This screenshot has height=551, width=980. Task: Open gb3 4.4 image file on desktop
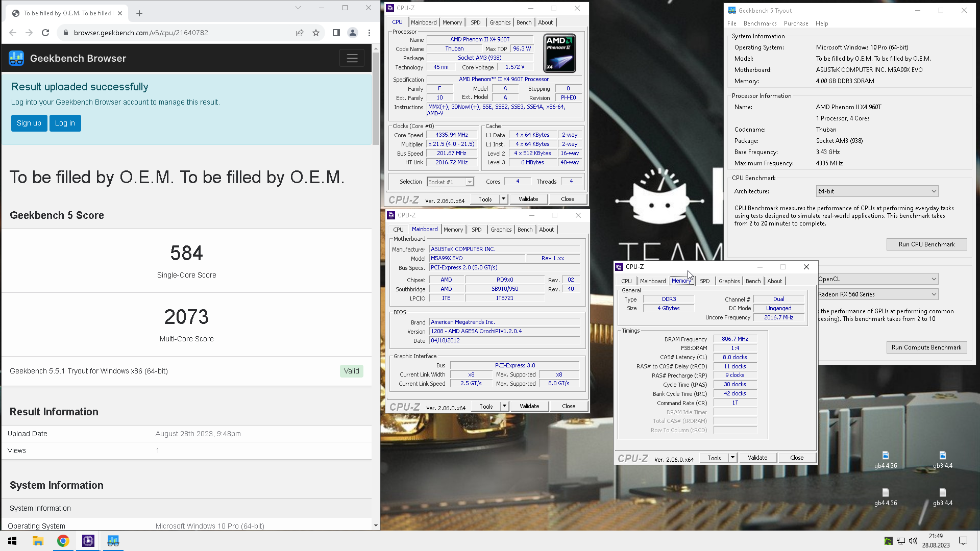(x=943, y=459)
